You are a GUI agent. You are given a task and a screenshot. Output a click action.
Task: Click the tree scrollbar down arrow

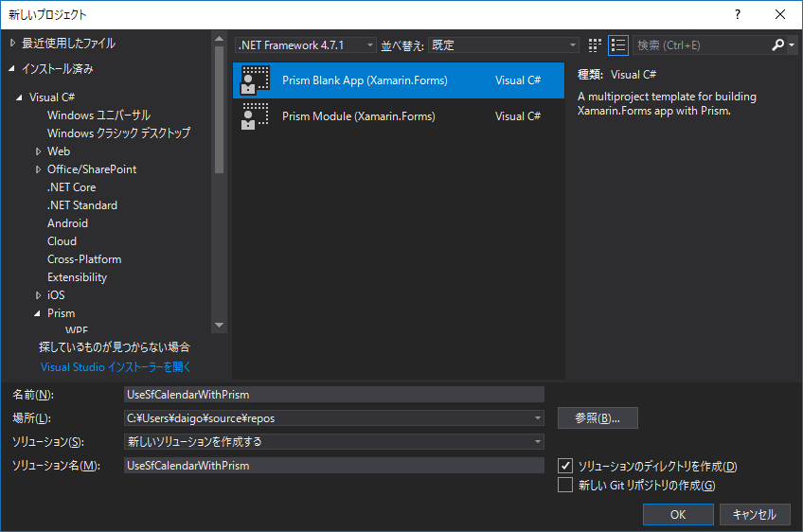point(219,325)
